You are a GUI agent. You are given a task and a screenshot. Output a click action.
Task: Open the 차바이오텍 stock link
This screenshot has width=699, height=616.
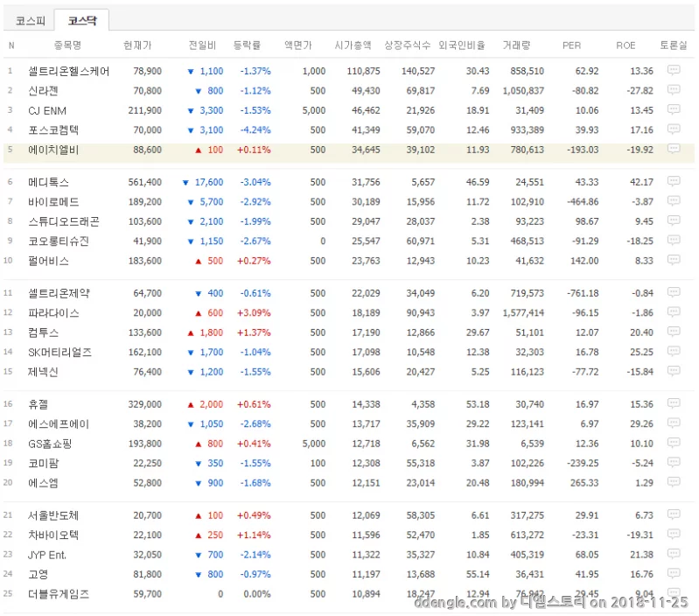coord(53,535)
